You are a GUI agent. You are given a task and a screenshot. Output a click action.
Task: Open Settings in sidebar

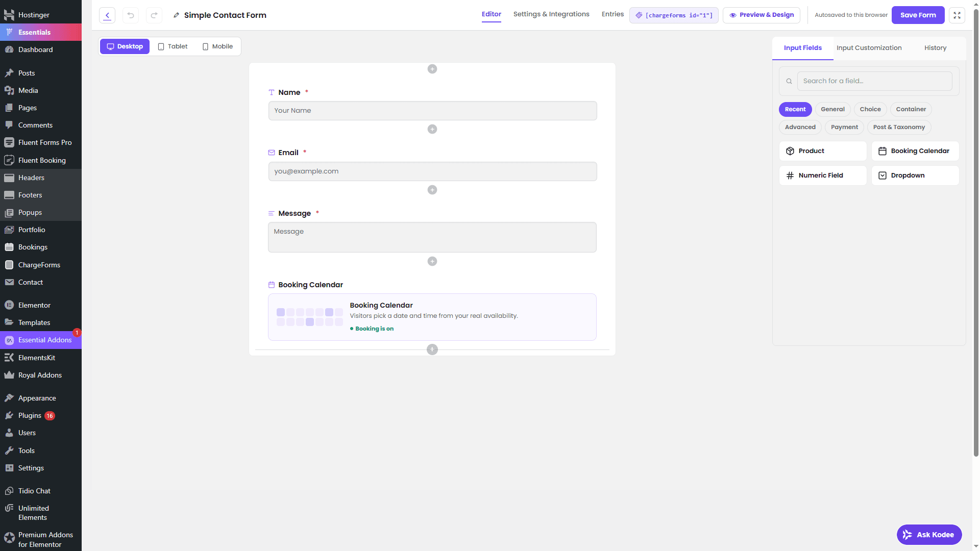[41, 468]
